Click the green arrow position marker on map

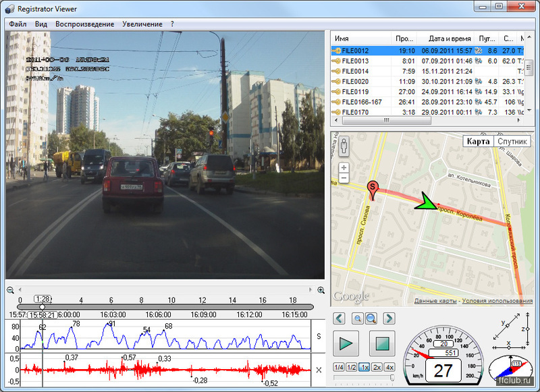tap(426, 202)
